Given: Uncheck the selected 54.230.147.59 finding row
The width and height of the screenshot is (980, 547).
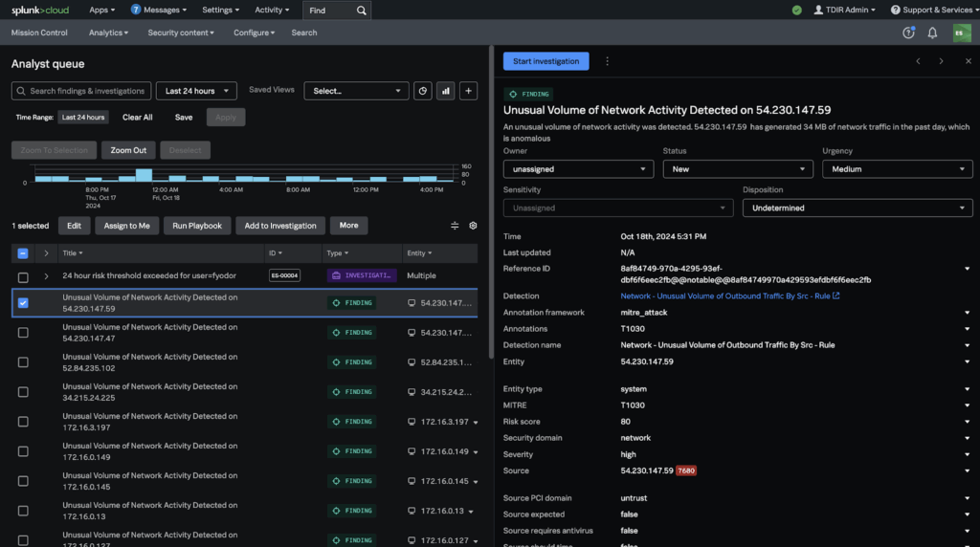Looking at the screenshot, I should click(23, 303).
